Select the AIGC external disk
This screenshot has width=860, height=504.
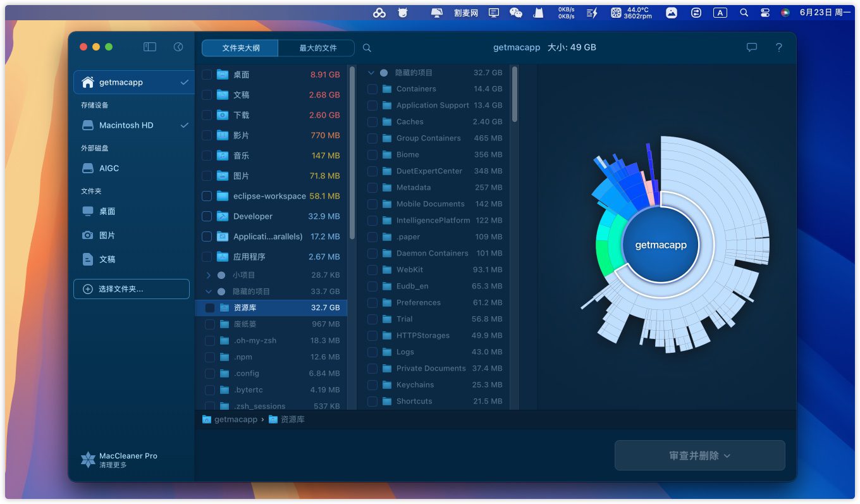[x=109, y=168]
